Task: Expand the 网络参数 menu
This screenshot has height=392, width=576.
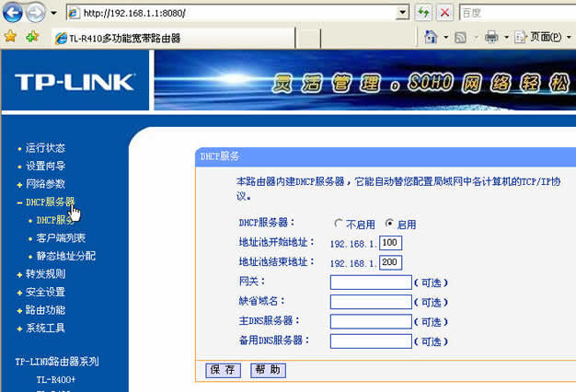Action: (45, 184)
